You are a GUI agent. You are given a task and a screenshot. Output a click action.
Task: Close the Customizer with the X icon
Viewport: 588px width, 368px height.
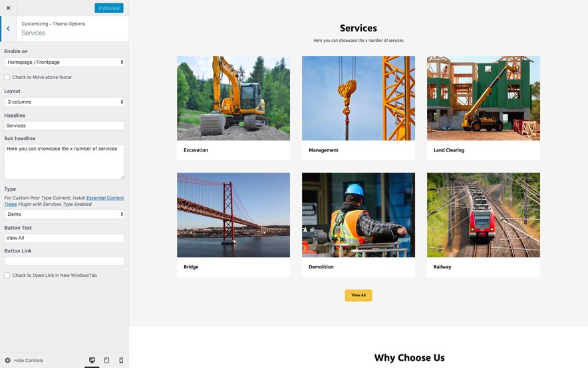pos(8,8)
